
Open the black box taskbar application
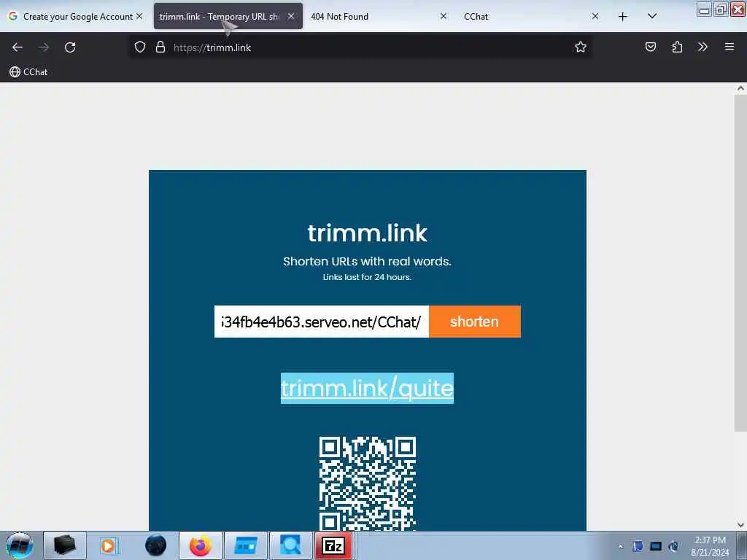[65, 545]
